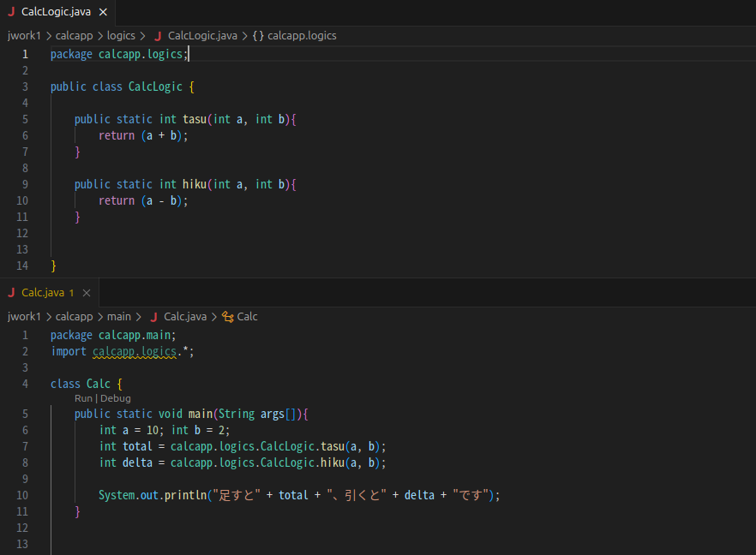756x555 pixels.
Task: Click the Debug code lens link
Action: point(116,398)
